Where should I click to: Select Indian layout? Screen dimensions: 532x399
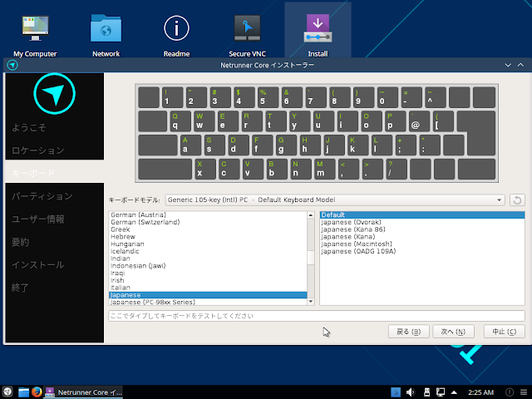[208, 259]
